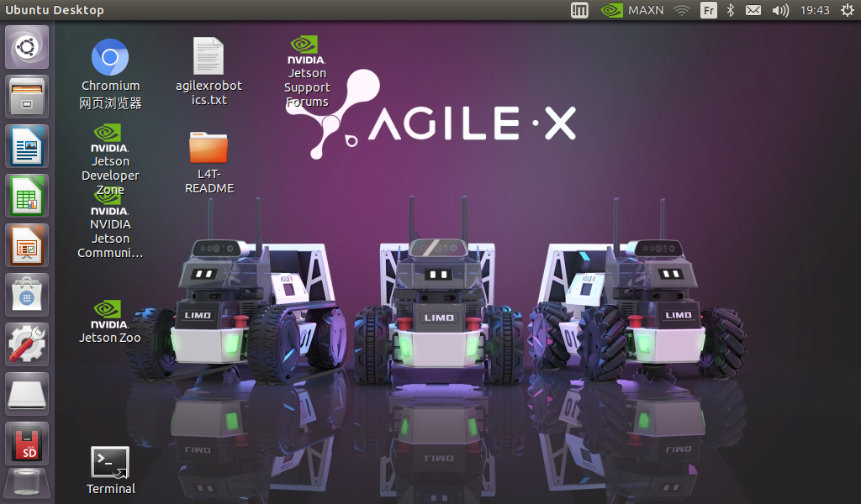Open the Jetson Zoo desktop shortcut

pos(110,322)
